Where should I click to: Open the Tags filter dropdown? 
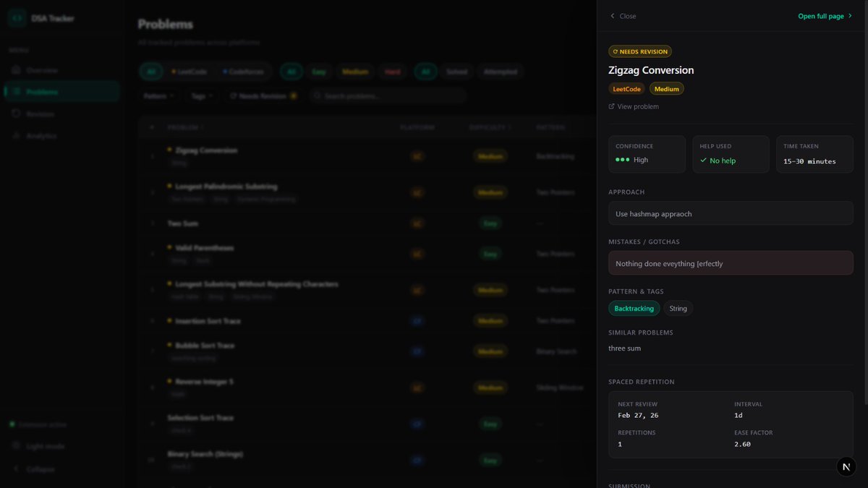pyautogui.click(x=202, y=95)
